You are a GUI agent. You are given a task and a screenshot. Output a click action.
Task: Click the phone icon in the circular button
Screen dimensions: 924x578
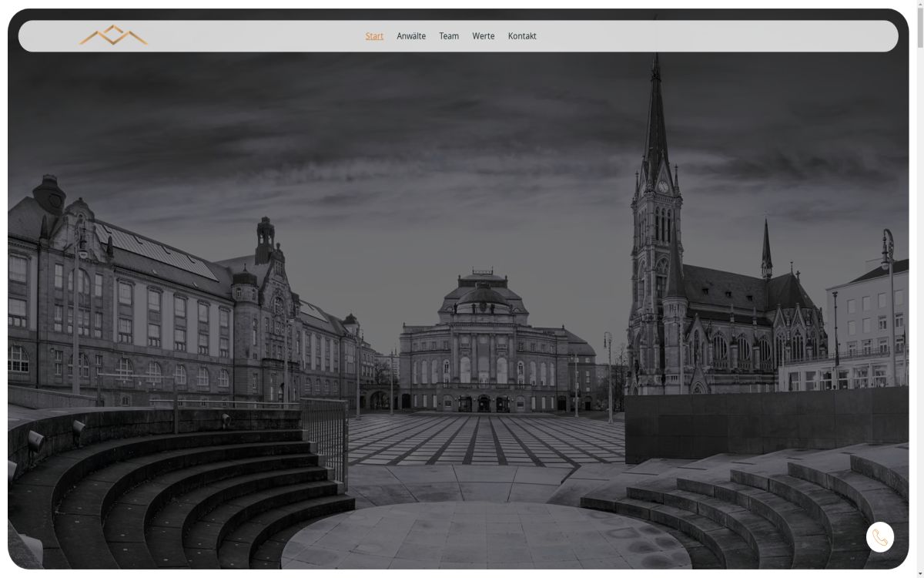(880, 538)
